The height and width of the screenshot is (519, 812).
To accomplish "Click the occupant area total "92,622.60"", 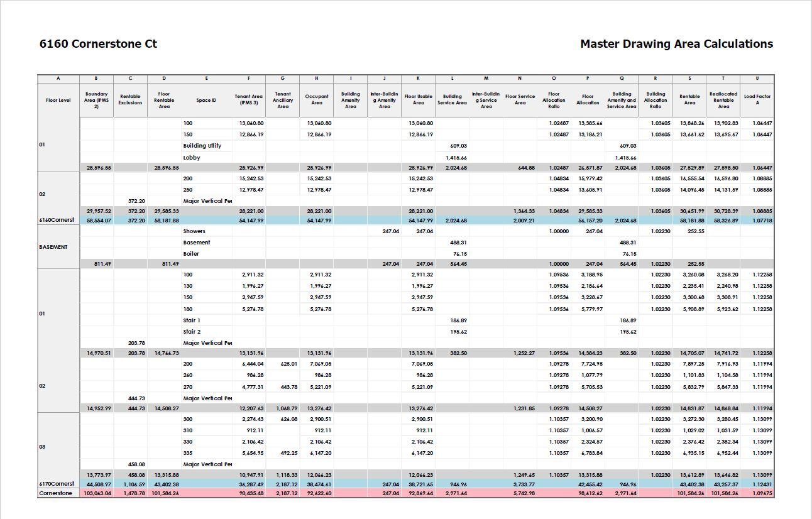I will click(319, 493).
